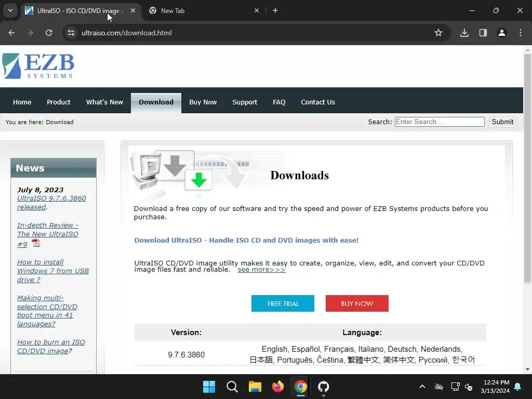Click the OneDrive cloud tray icon

439,387
